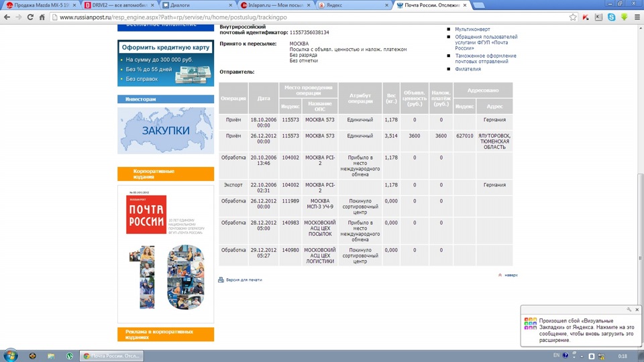
Task: Reload the page with refresh icon
Action: tap(30, 17)
